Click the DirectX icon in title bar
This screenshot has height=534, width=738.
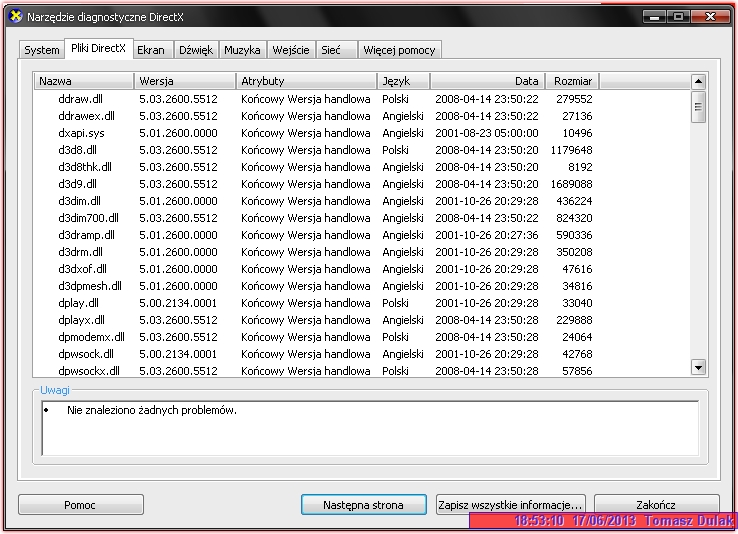pyautogui.click(x=16, y=16)
